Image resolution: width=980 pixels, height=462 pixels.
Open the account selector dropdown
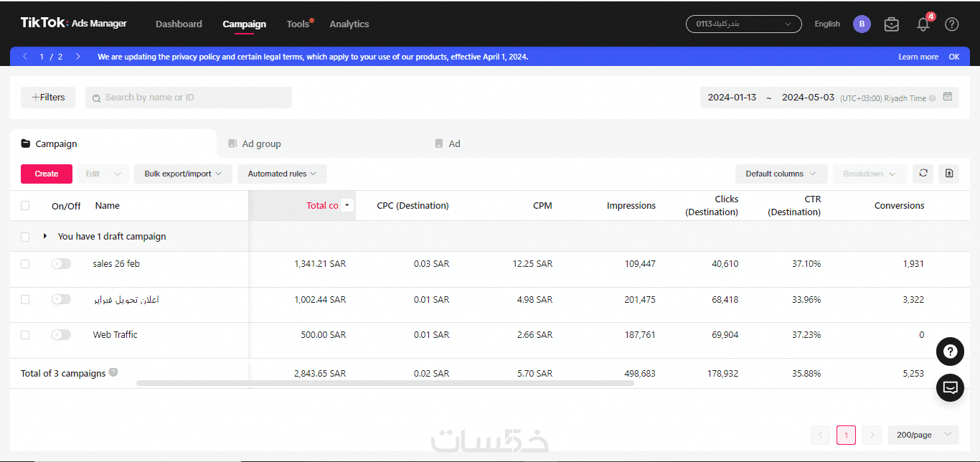744,24
